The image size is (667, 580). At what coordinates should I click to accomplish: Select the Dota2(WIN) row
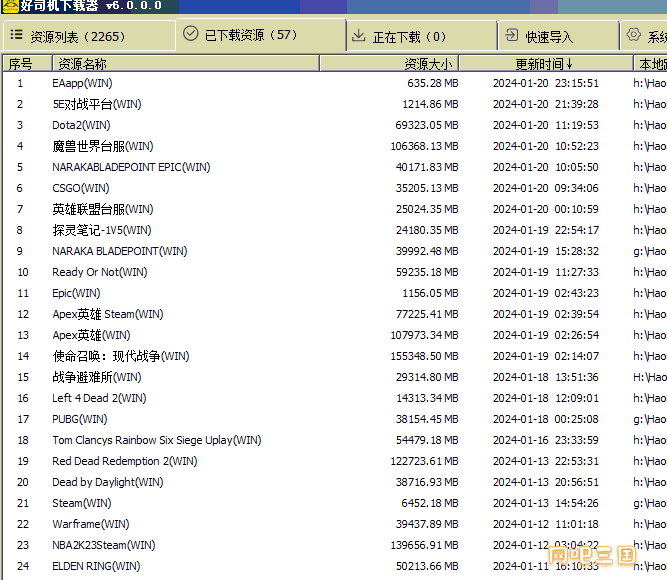[x=334, y=125]
